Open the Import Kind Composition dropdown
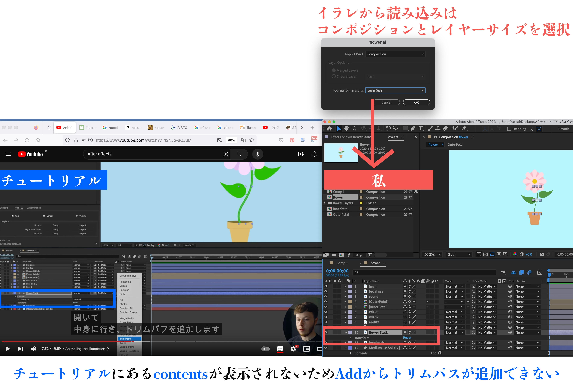This screenshot has width=573, height=392. click(395, 54)
